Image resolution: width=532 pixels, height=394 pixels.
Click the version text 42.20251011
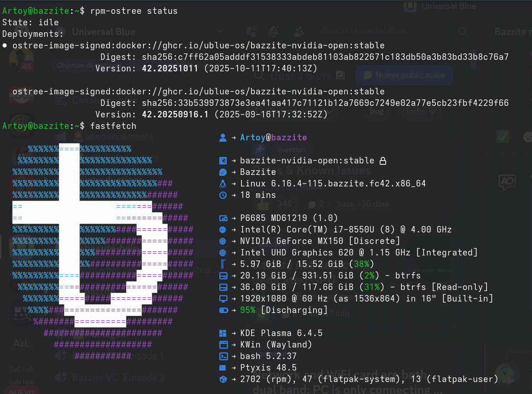(170, 69)
